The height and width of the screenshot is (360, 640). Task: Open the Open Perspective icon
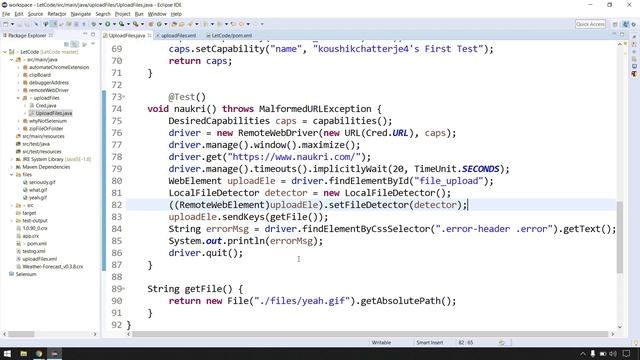point(615,24)
